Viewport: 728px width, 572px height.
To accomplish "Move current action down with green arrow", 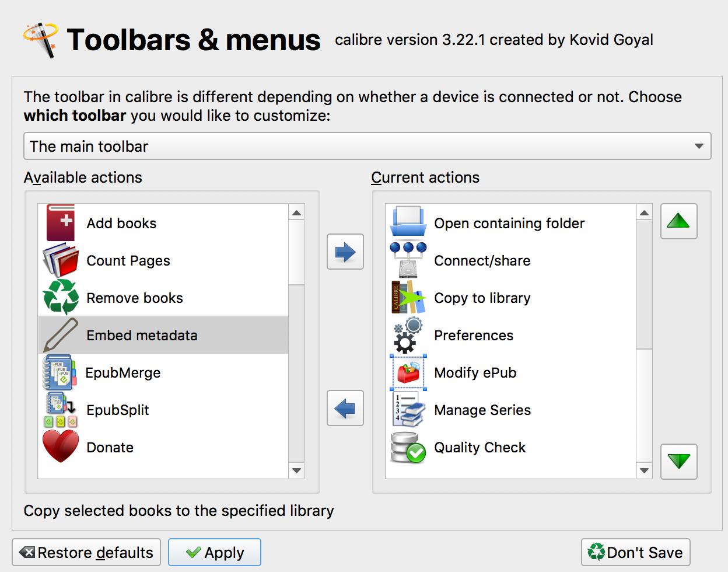I will [678, 461].
